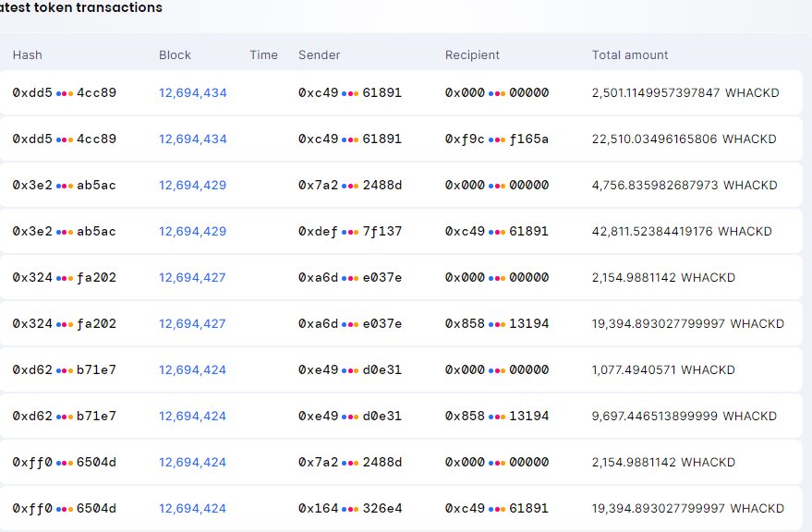
Task: Open hash 0x3e2…ab5ac in the 4,756.835982687973 row
Action: [x=65, y=185]
